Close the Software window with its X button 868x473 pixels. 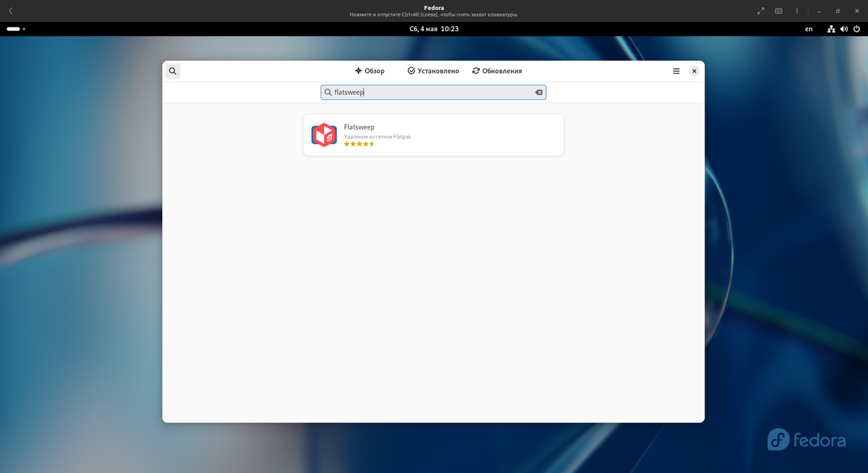[694, 71]
